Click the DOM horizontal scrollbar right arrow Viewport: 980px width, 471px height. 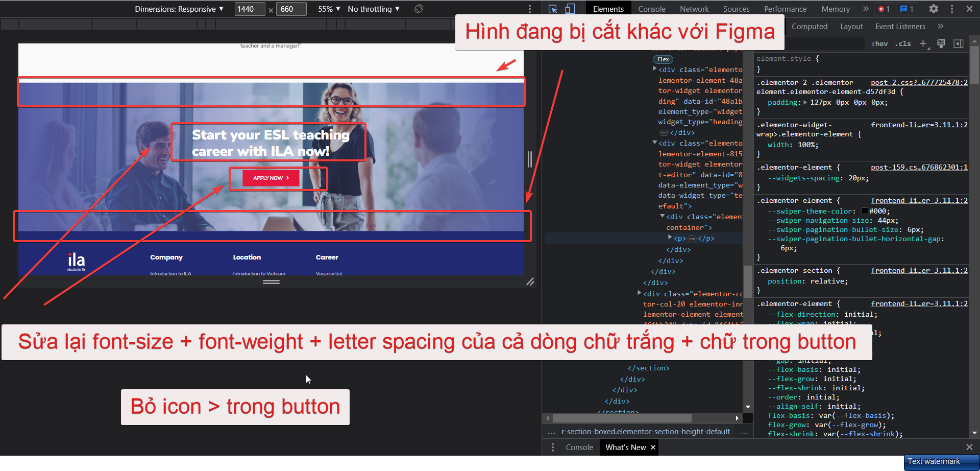tap(737, 418)
